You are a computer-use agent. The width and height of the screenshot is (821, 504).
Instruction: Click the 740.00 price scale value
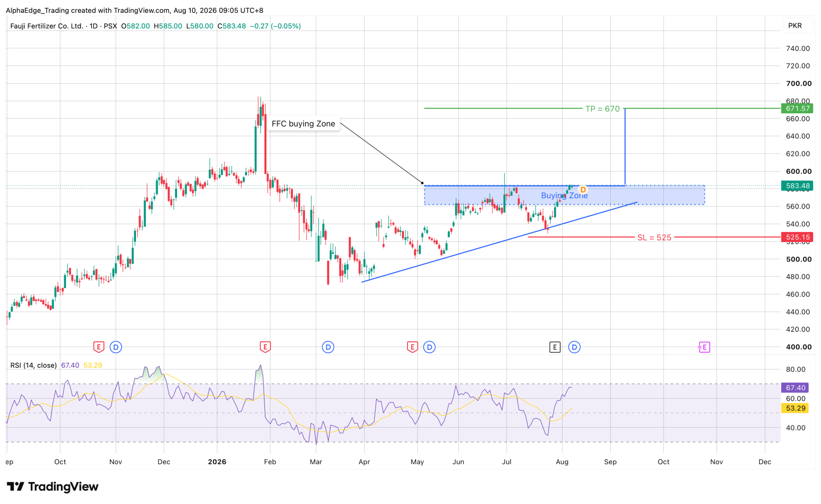[798, 48]
